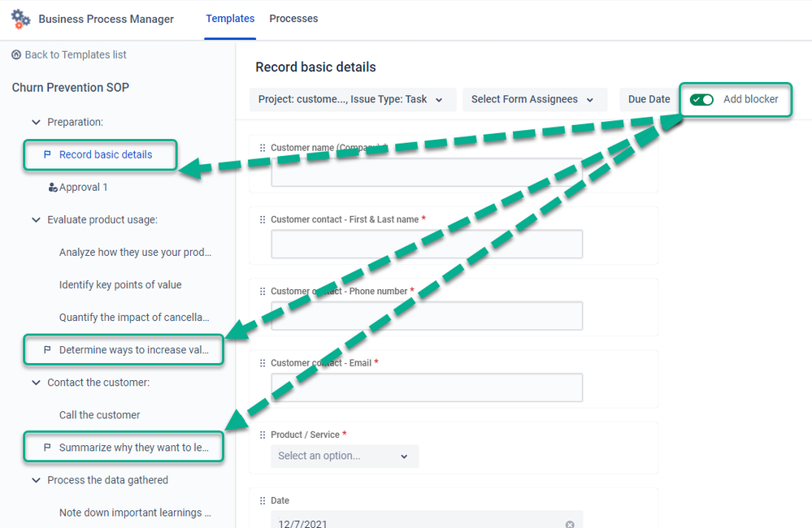Open the Project and Issue Type dropdown
This screenshot has width=812, height=528.
(x=353, y=99)
